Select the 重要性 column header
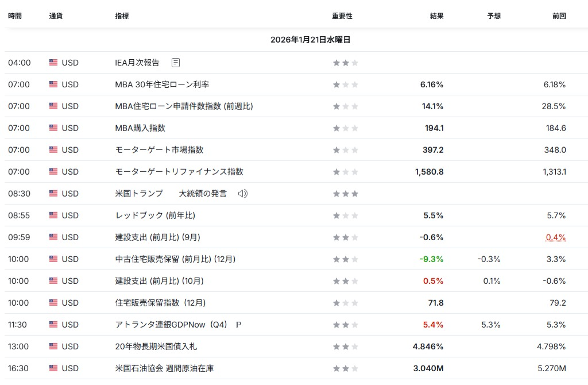This screenshot has width=588, height=385. coord(342,16)
